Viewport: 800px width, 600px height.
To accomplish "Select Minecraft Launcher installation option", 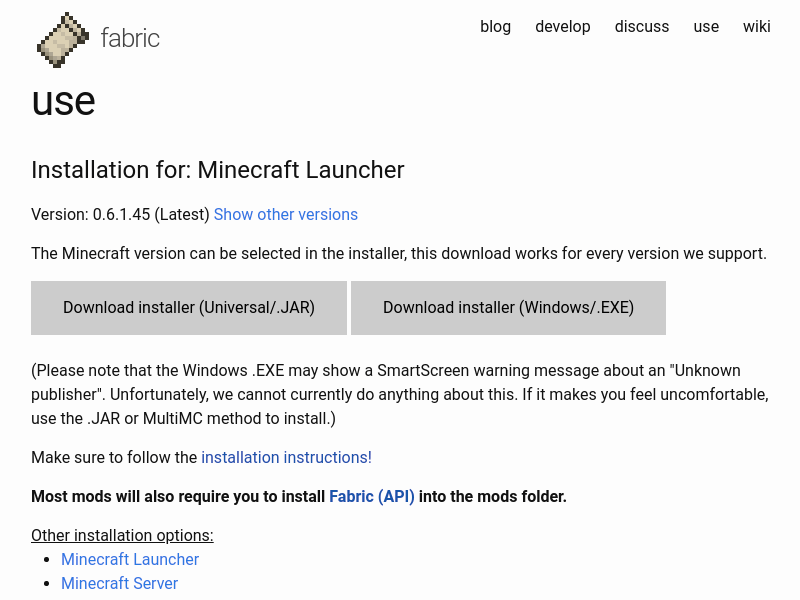I will [x=130, y=559].
